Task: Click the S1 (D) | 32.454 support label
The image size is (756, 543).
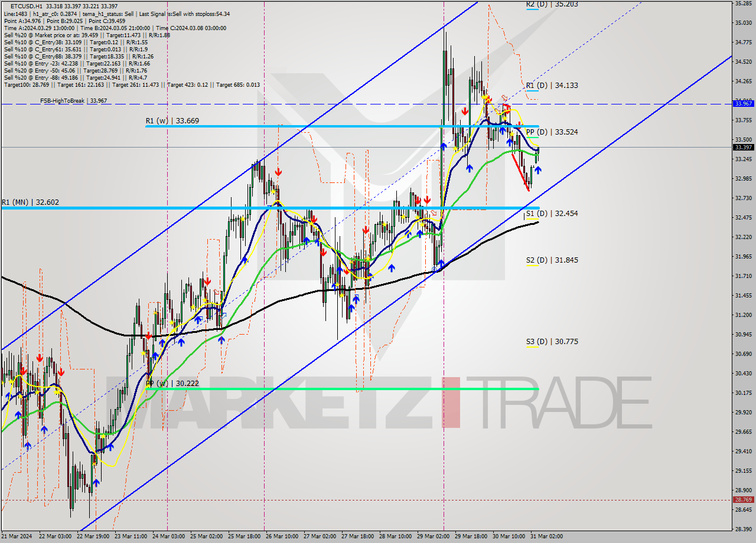Action: [552, 213]
